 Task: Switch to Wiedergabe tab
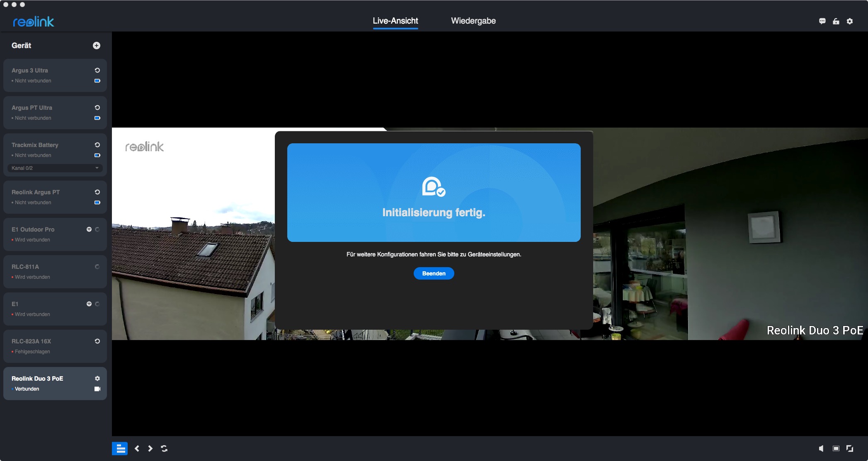(x=473, y=21)
